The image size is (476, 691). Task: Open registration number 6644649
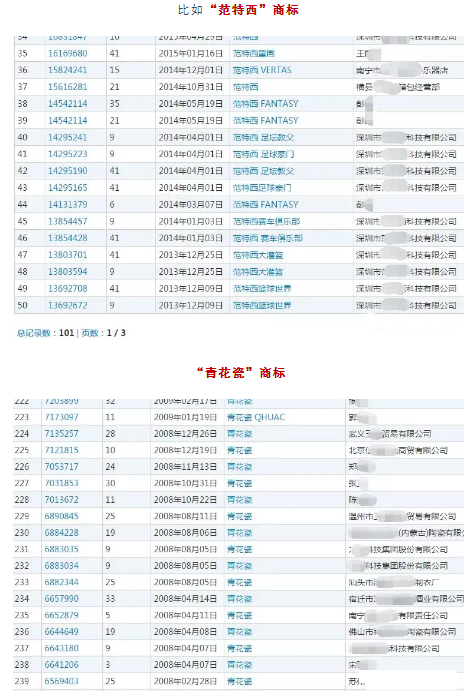[61, 632]
